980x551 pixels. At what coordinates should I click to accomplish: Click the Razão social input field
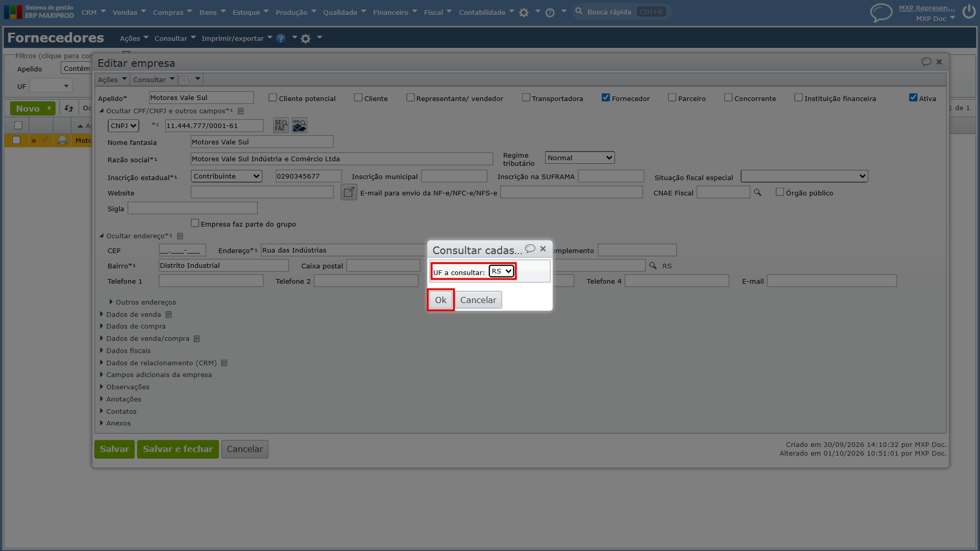(341, 159)
